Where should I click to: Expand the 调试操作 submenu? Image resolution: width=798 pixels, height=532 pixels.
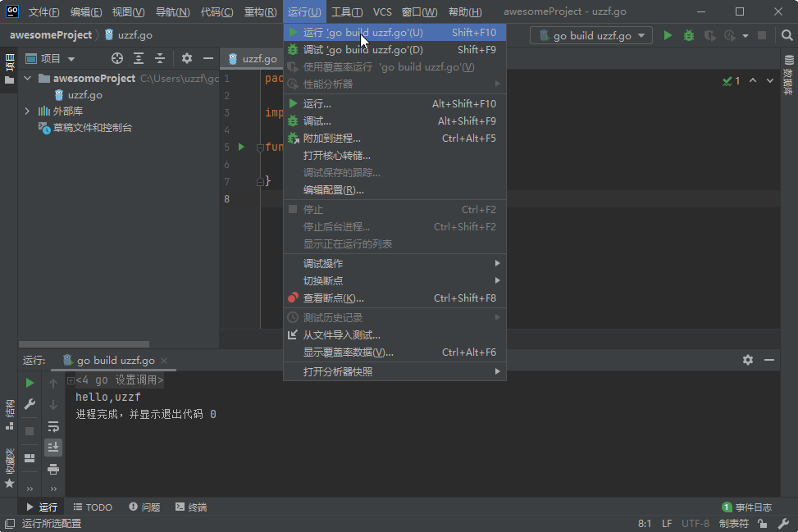[395, 263]
